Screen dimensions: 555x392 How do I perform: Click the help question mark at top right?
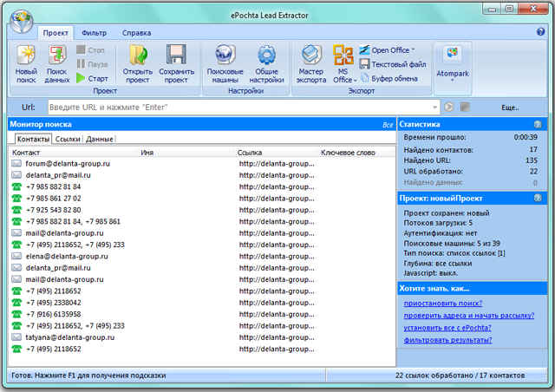coord(540,32)
